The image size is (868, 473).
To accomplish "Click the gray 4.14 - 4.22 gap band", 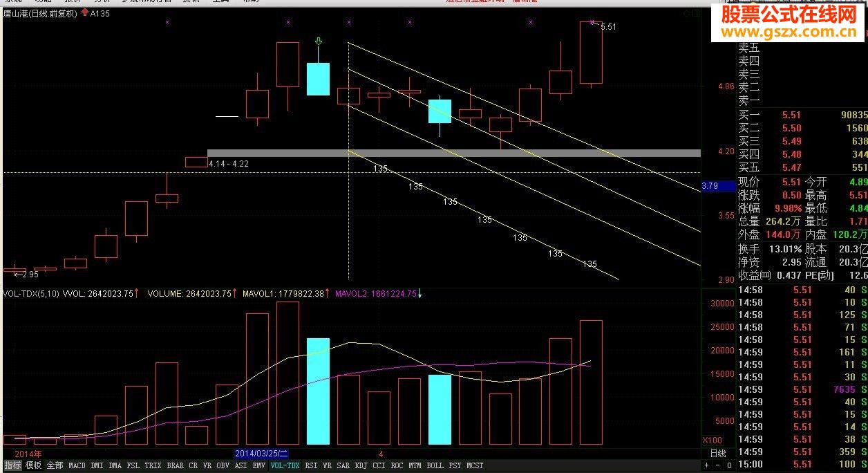I will click(454, 153).
